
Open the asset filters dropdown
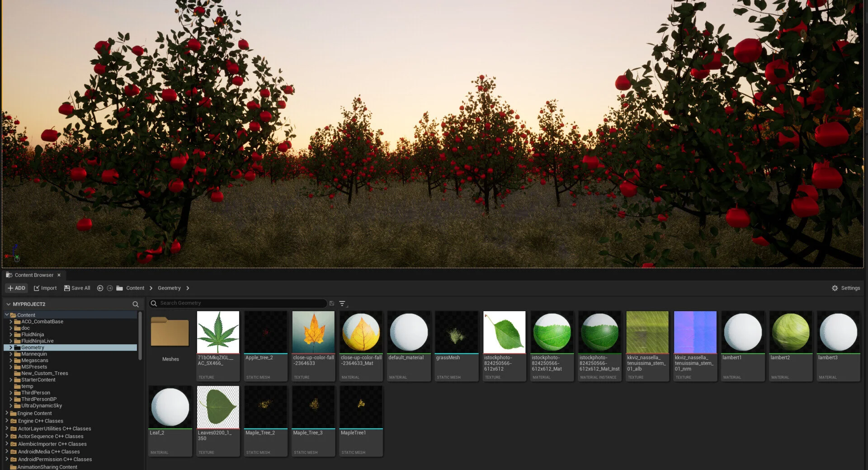coord(343,304)
